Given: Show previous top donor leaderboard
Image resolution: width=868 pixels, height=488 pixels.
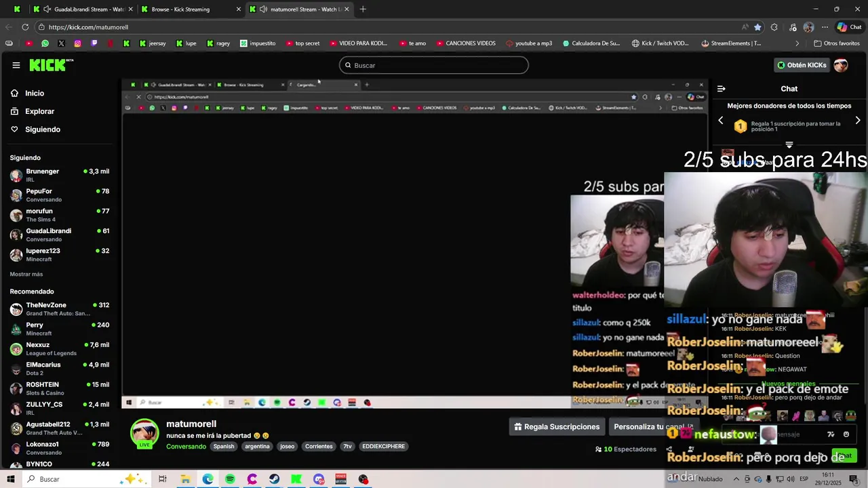Looking at the screenshot, I should click(x=721, y=121).
